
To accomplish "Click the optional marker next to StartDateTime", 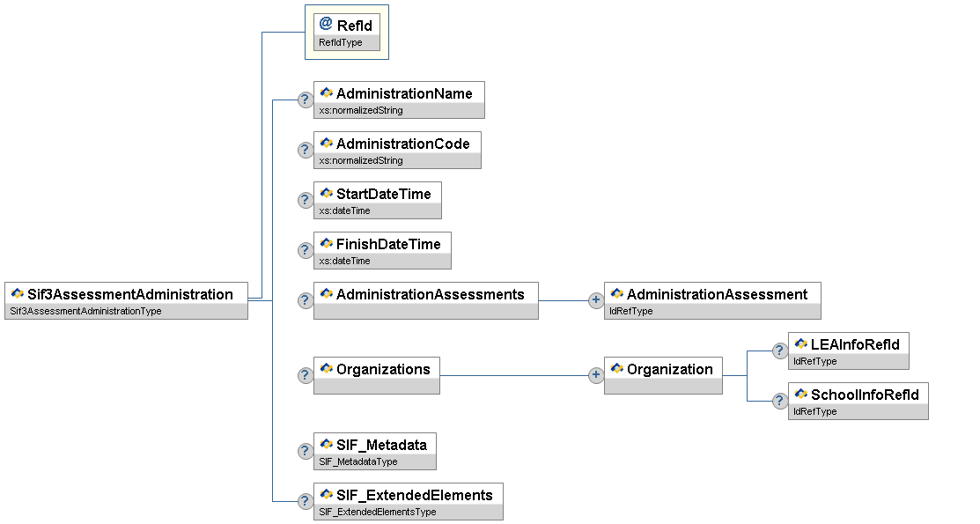I will tap(306, 200).
